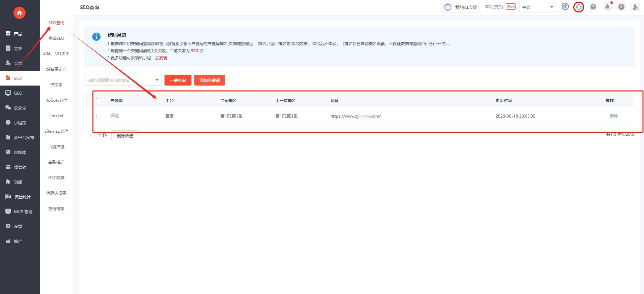Open the MCP 管理 icon in the sidebar
Image resolution: width=644 pixels, height=294 pixels.
pyautogui.click(x=8, y=211)
